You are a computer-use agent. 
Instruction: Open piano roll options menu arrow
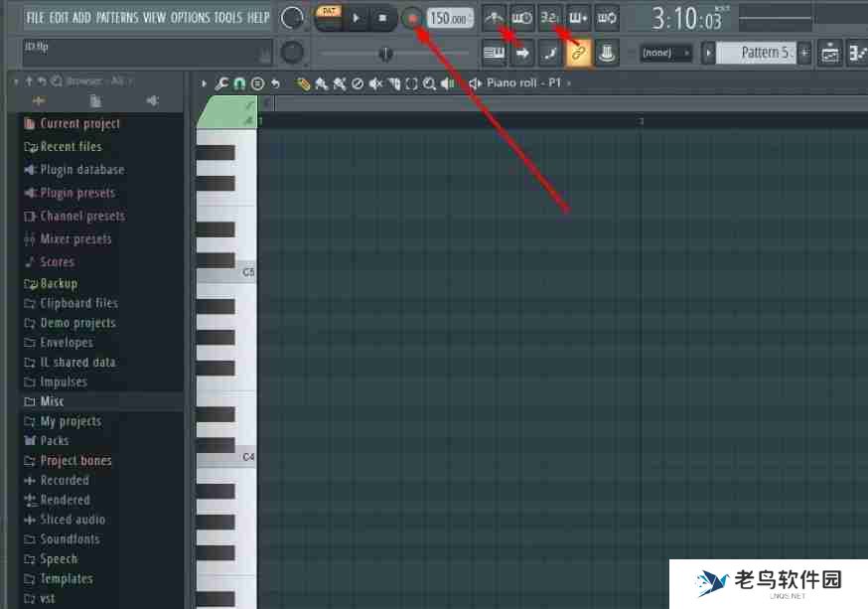(204, 83)
